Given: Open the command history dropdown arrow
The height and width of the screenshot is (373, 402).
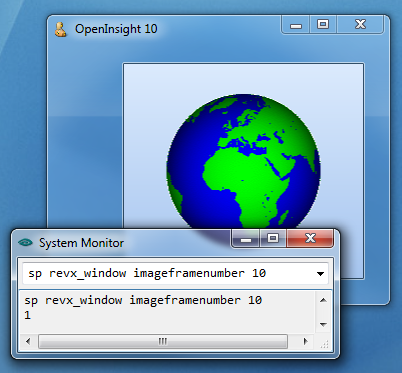Looking at the screenshot, I should (320, 274).
